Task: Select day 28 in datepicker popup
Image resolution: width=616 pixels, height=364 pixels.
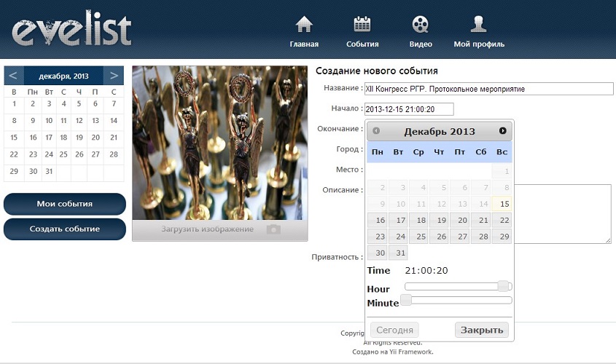Action: coord(481,237)
